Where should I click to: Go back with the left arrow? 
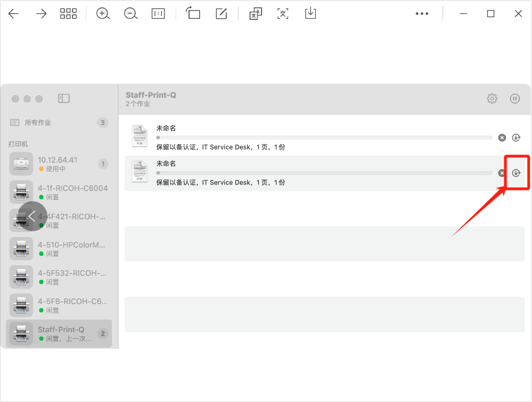pos(13,14)
